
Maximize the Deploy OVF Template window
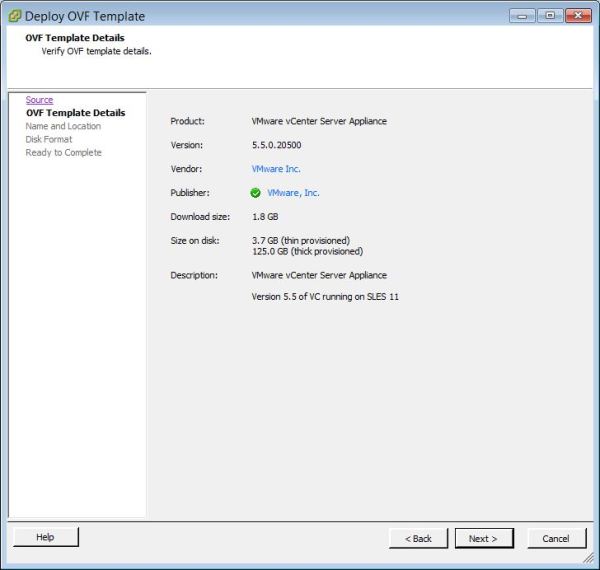click(x=550, y=15)
